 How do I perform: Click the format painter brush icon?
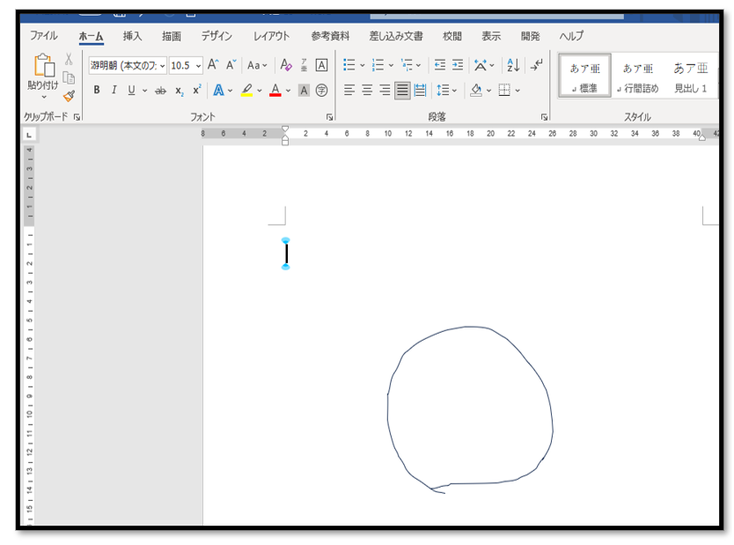pos(69,96)
